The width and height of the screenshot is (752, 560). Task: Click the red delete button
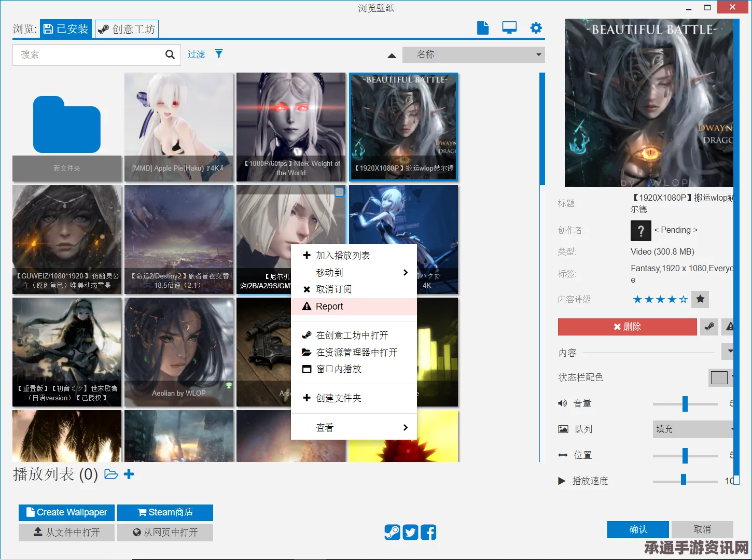tap(627, 327)
